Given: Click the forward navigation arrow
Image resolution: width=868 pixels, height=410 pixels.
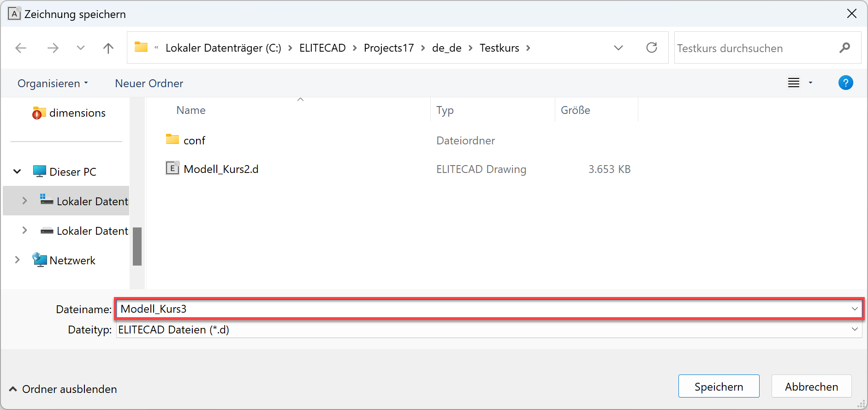Looking at the screenshot, I should [53, 48].
